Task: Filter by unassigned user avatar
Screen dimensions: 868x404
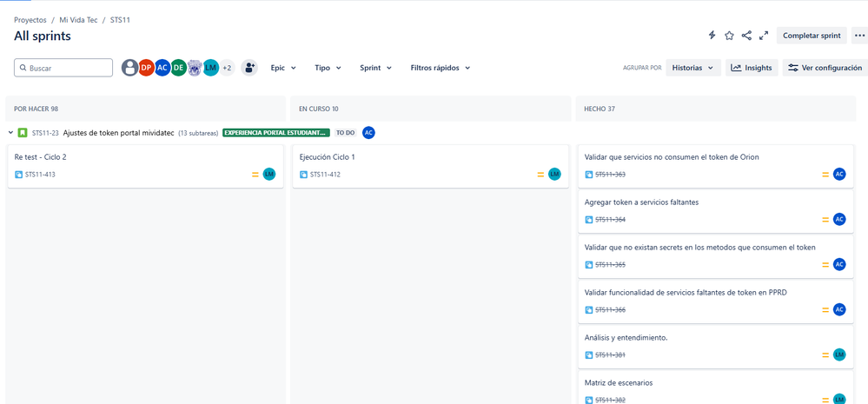Action: (130, 68)
